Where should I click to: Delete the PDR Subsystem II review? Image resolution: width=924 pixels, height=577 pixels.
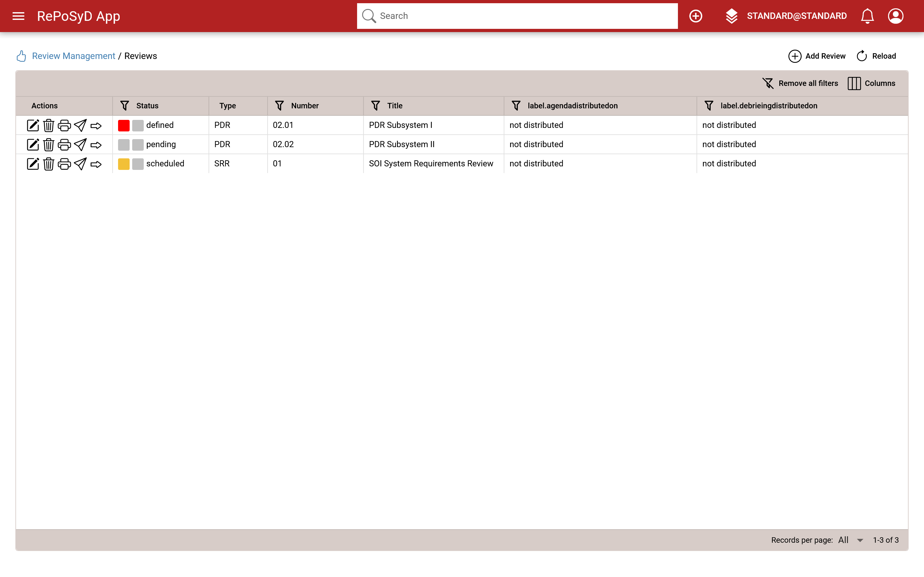48,145
